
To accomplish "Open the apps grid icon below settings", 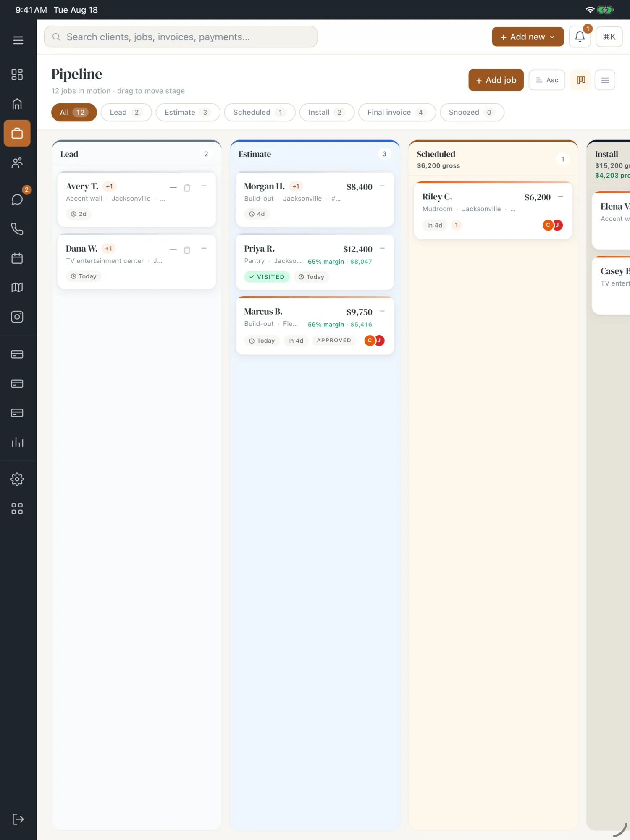I will [17, 509].
